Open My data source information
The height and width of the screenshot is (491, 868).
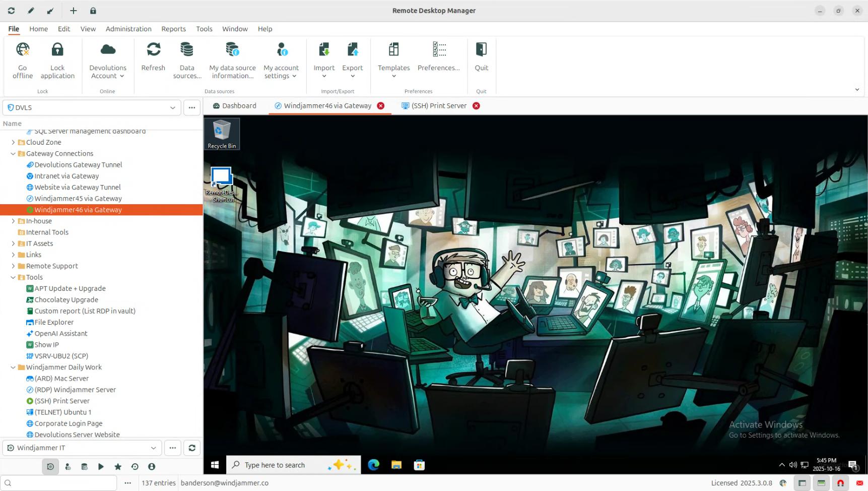click(x=232, y=50)
